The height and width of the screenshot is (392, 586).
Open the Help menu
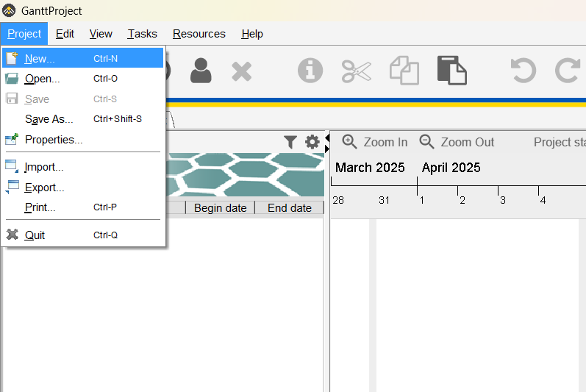[252, 34]
